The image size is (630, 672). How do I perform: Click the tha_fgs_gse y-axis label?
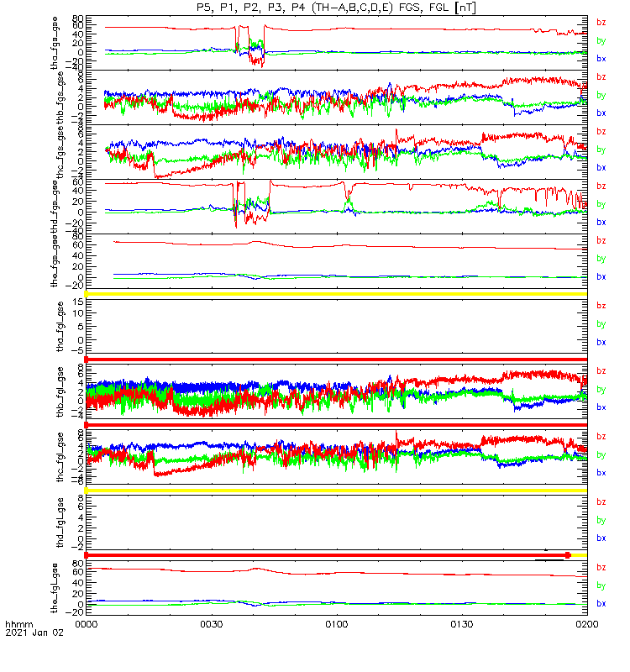pos(55,44)
